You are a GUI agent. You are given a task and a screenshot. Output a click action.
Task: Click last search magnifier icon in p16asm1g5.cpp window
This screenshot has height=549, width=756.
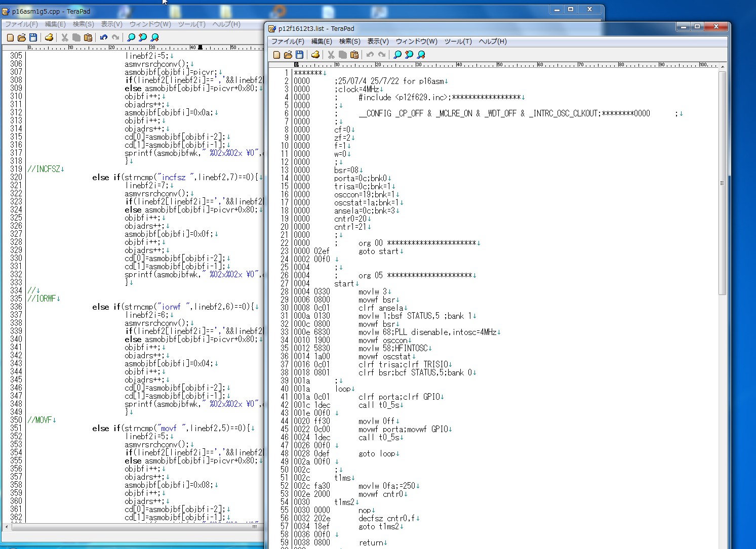pyautogui.click(x=154, y=37)
